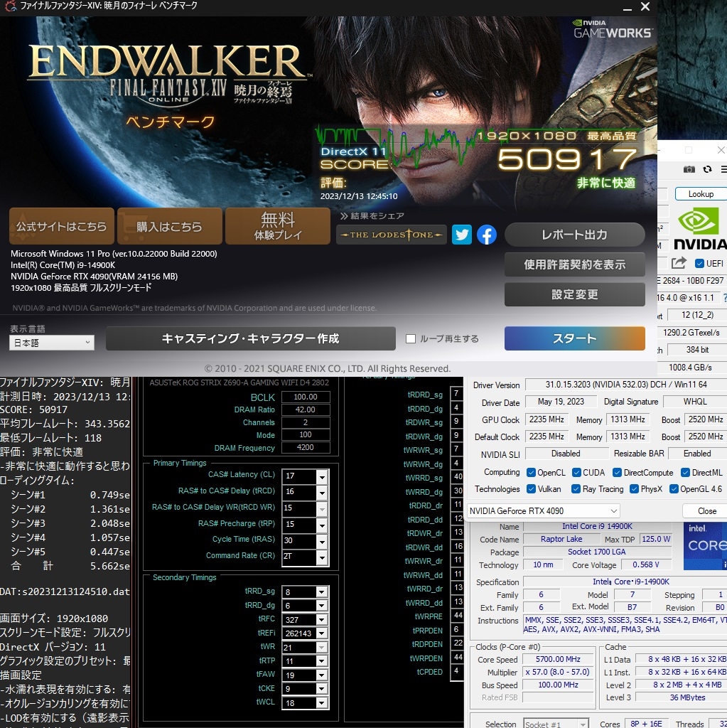
Task: Open the Cycle Time (tRAS) dropdown
Action: [322, 541]
